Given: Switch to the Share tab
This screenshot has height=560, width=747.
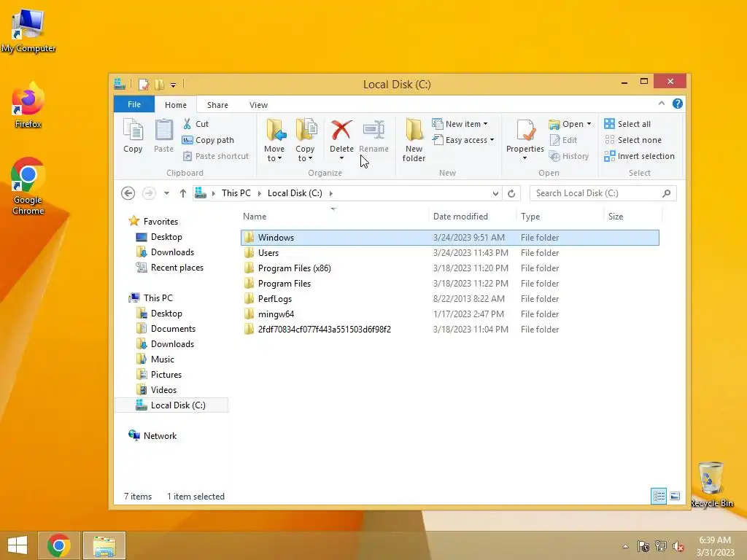Looking at the screenshot, I should pyautogui.click(x=217, y=105).
